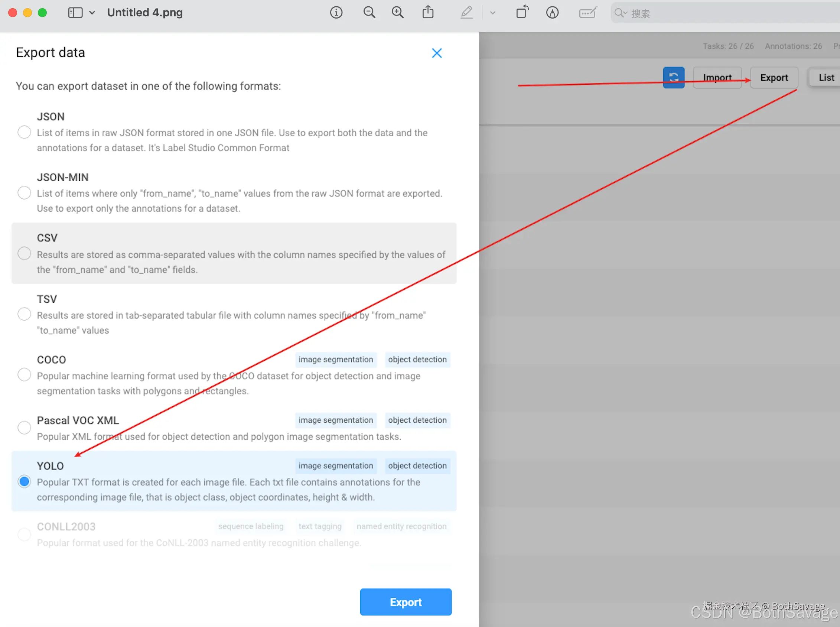Click the Import button at top right
This screenshot has width=840, height=627.
717,77
